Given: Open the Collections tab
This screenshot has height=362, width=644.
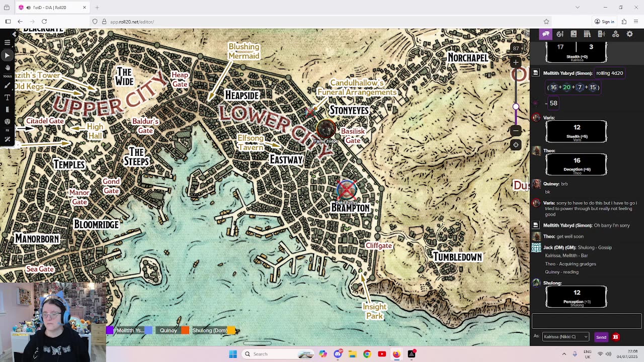Looking at the screenshot, I should click(x=615, y=34).
